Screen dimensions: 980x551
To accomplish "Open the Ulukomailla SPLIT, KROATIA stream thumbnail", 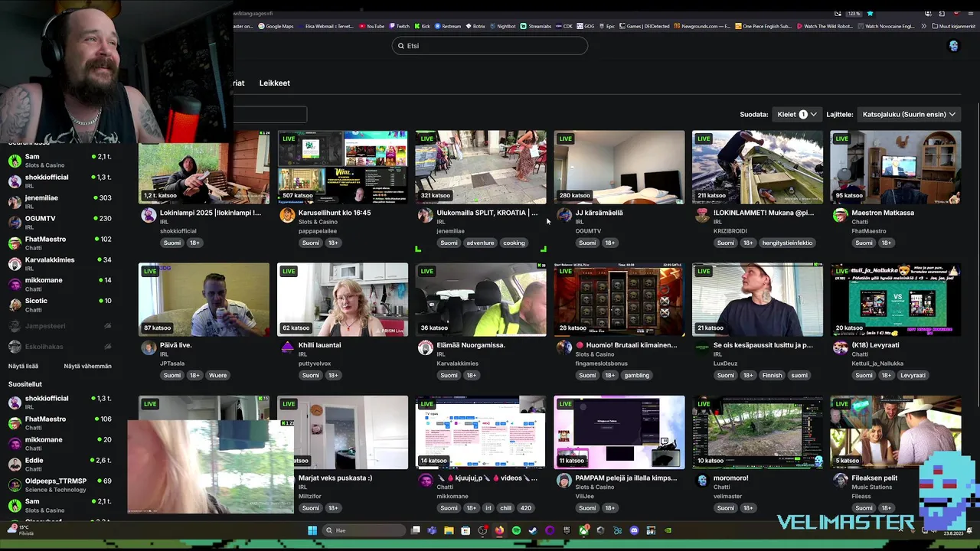I will tap(481, 167).
